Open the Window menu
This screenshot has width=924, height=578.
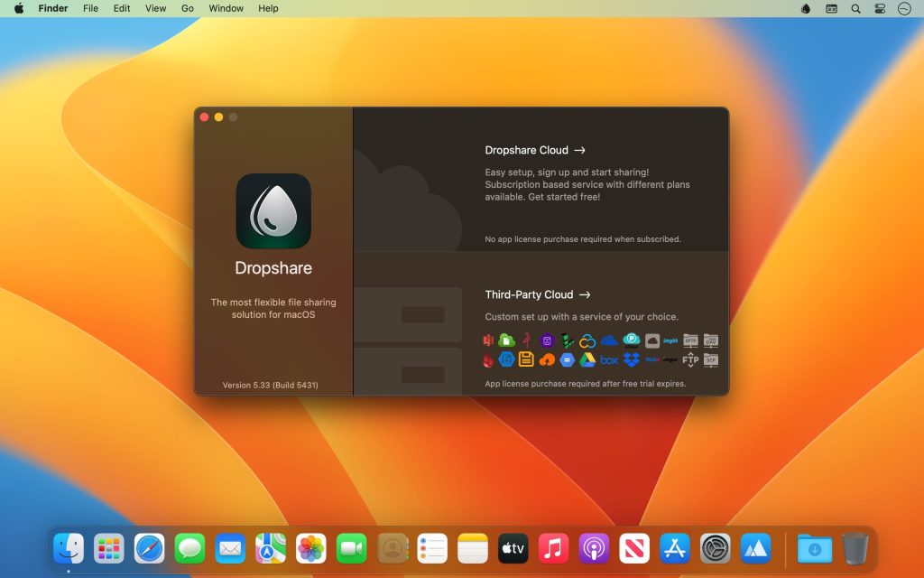pos(226,8)
